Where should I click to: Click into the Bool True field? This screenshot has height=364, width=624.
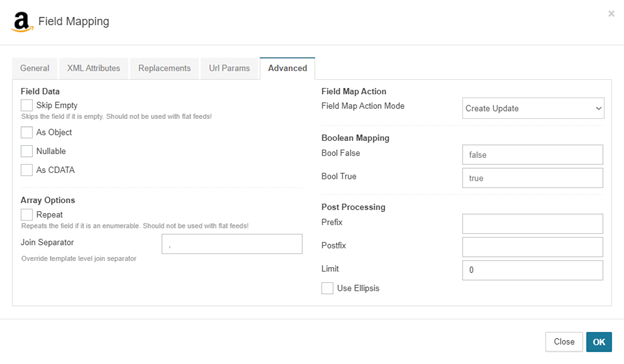(532, 178)
